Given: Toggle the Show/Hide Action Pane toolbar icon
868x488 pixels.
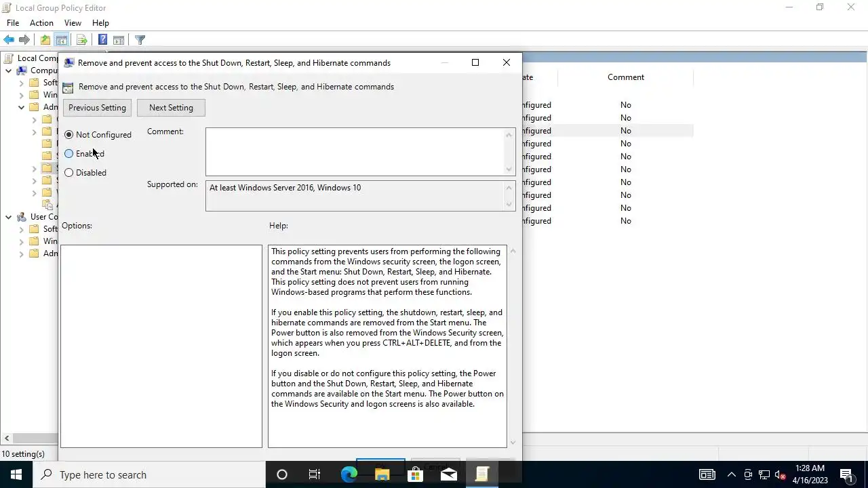Looking at the screenshot, I should click(119, 40).
